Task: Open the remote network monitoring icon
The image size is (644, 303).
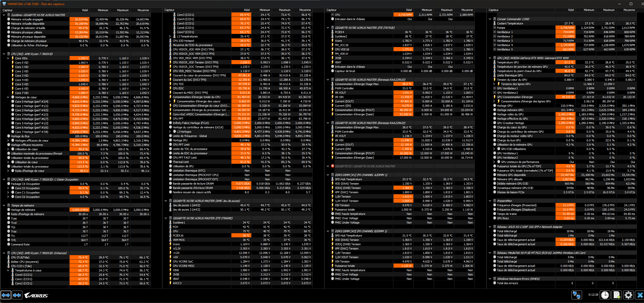Action: pyautogui.click(x=576, y=295)
